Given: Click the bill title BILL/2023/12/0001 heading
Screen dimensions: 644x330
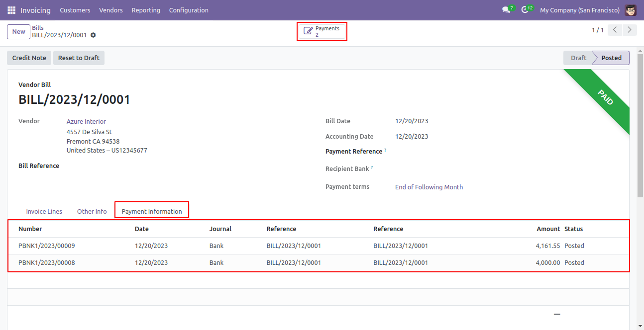Looking at the screenshot, I should (74, 99).
